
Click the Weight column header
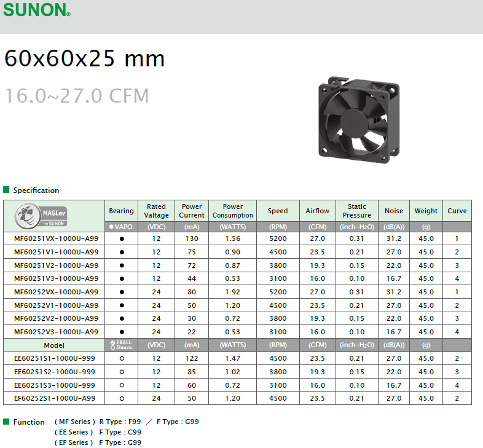426,211
